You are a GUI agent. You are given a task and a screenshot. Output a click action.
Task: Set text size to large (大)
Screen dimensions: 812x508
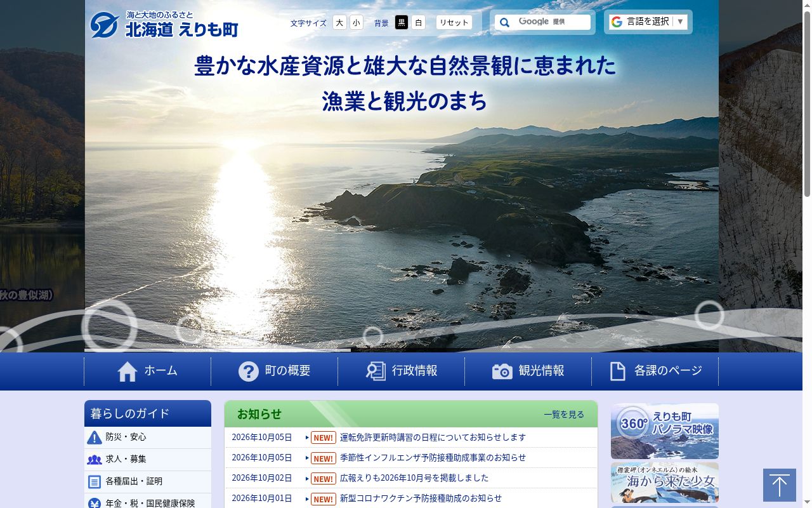(339, 22)
